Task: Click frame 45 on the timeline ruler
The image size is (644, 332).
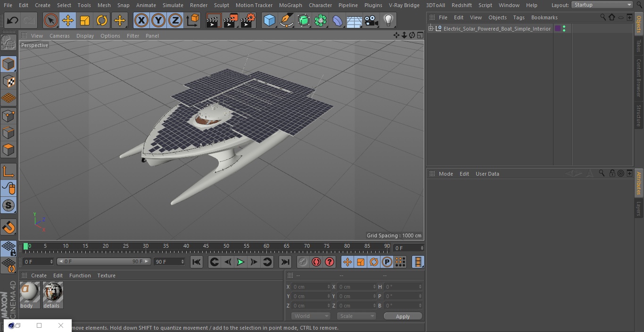Action: 206,246
